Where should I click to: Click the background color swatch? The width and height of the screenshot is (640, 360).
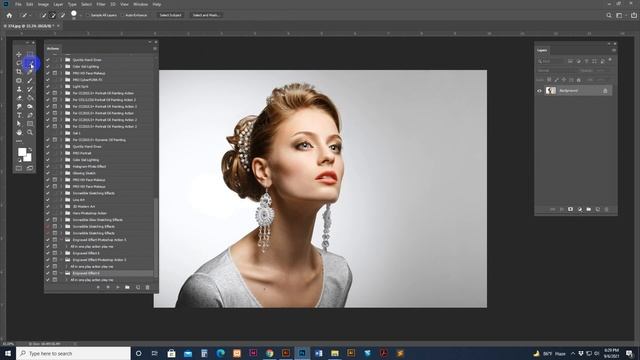click(x=28, y=158)
